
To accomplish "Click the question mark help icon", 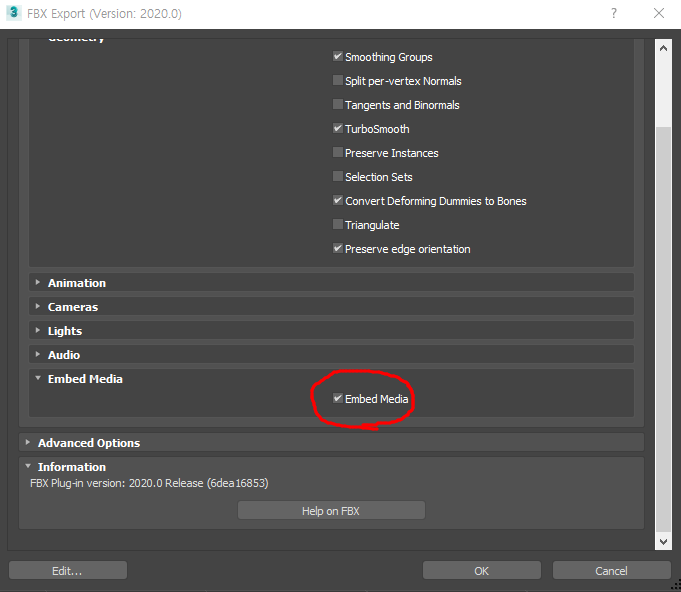I will [x=614, y=13].
